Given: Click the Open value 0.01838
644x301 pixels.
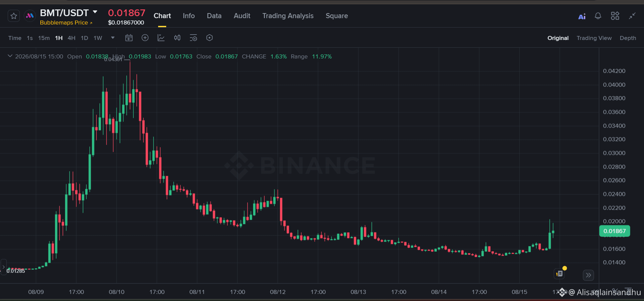Looking at the screenshot, I should click(97, 56).
